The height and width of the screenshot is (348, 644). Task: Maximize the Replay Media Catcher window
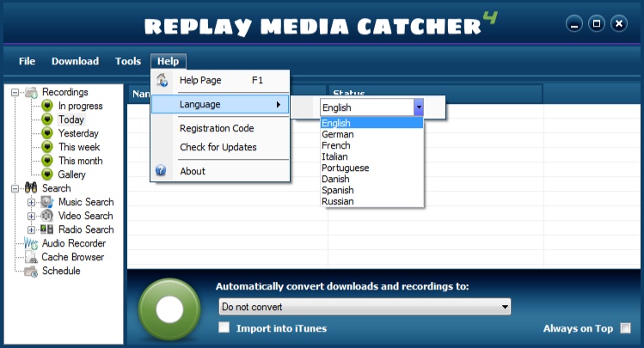tap(597, 24)
